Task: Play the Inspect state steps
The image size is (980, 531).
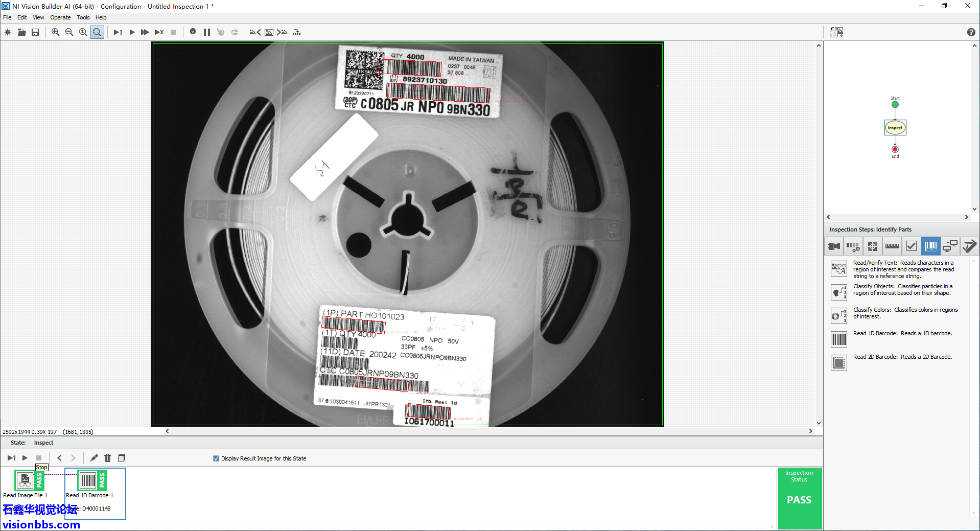Action: (25, 458)
